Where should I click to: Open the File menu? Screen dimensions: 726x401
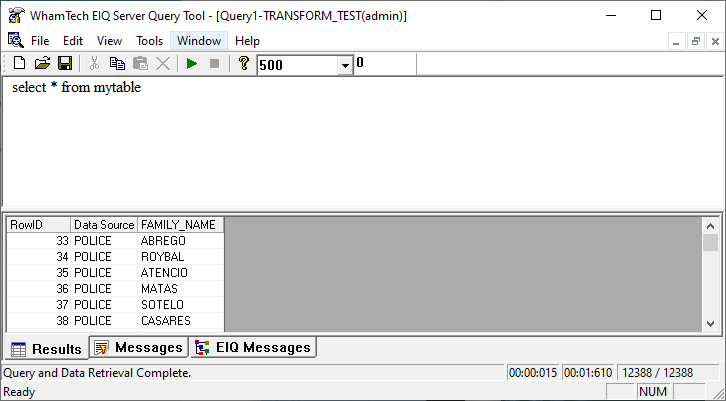pos(40,41)
